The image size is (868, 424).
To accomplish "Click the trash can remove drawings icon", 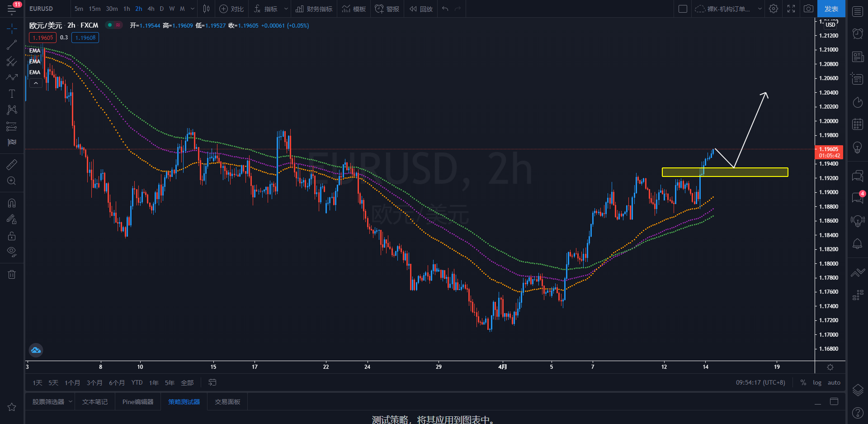I will [x=12, y=274].
